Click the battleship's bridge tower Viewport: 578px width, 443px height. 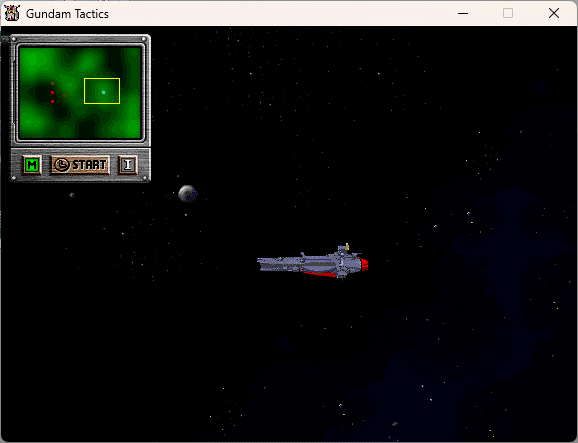tap(344, 251)
